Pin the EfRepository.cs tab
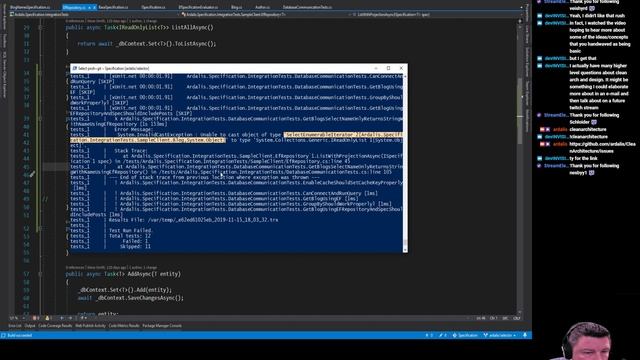Image resolution: width=640 pixels, height=360 pixels. (89, 7)
